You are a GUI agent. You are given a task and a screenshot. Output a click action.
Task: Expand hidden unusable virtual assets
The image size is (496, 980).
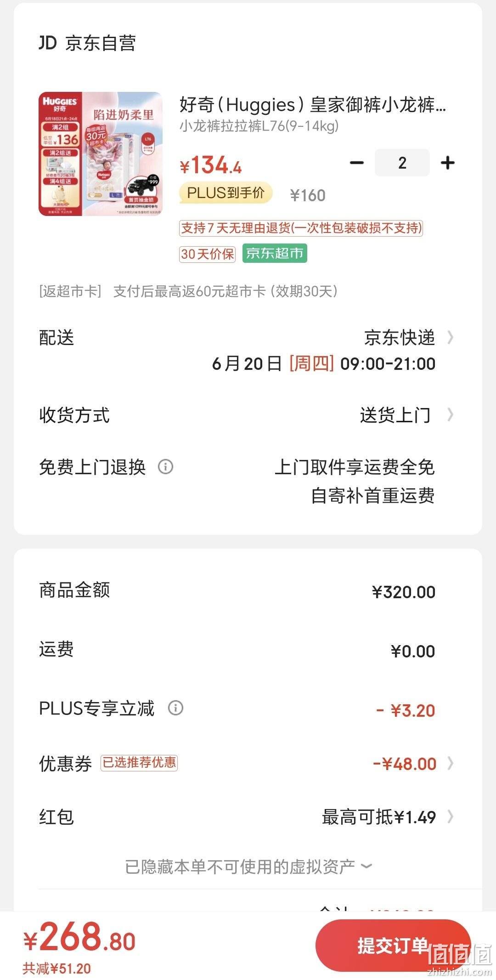coord(248,867)
